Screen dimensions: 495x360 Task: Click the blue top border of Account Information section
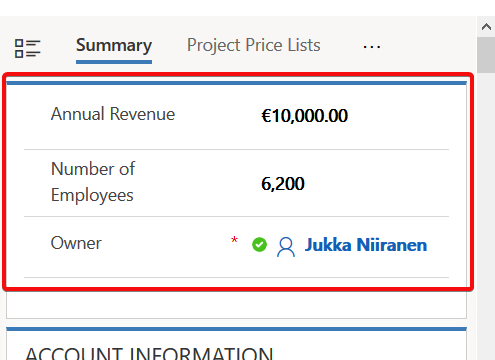click(236, 329)
